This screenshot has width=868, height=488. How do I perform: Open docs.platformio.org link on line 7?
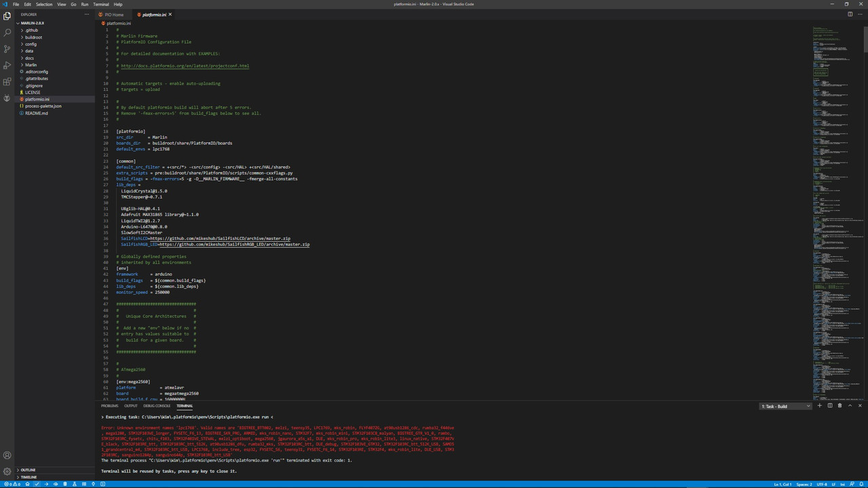click(x=185, y=66)
